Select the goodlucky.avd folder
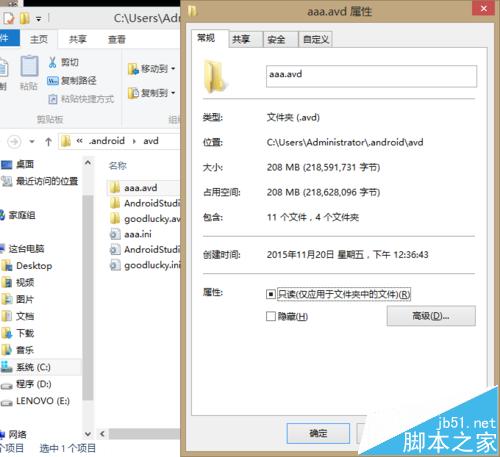The height and width of the screenshot is (457, 500). [x=144, y=219]
